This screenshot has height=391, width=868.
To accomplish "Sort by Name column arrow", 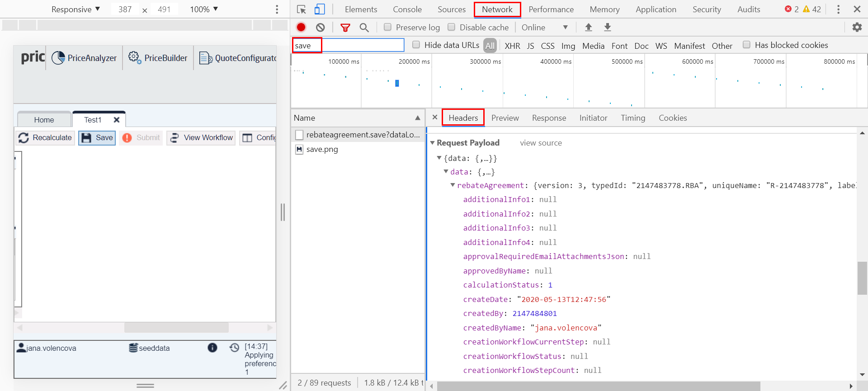I will click(418, 118).
